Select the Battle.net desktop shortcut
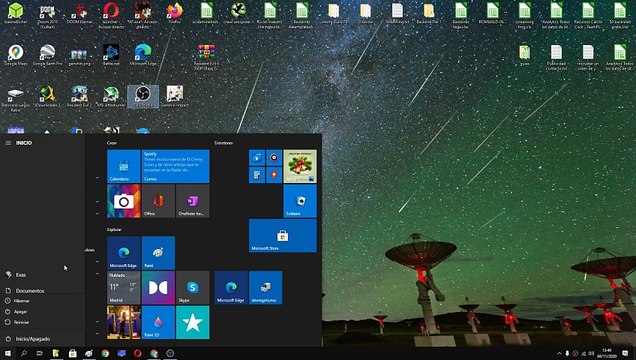Viewport: 636px width, 360px height. click(111, 55)
